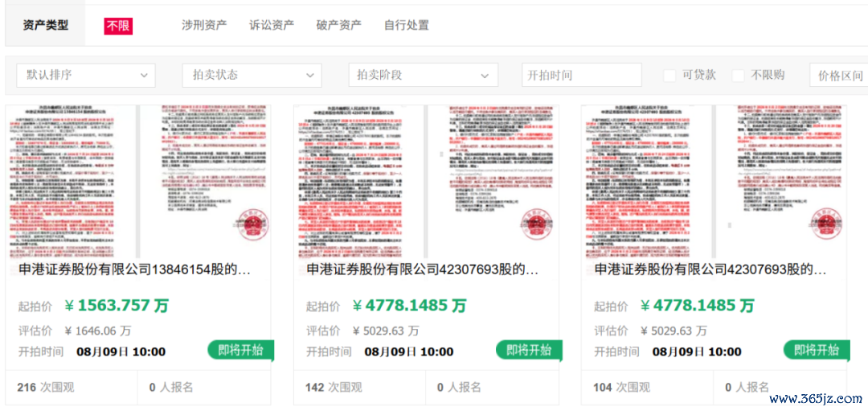Click 即将开始 badge on 104次围观 listing
The height and width of the screenshot is (411, 868).
tap(817, 350)
